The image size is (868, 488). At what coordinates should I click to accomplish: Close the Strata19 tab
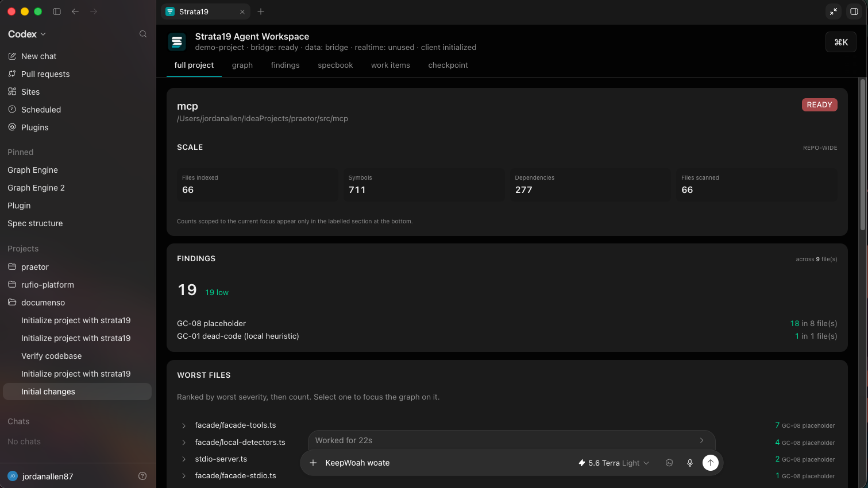[x=242, y=11]
